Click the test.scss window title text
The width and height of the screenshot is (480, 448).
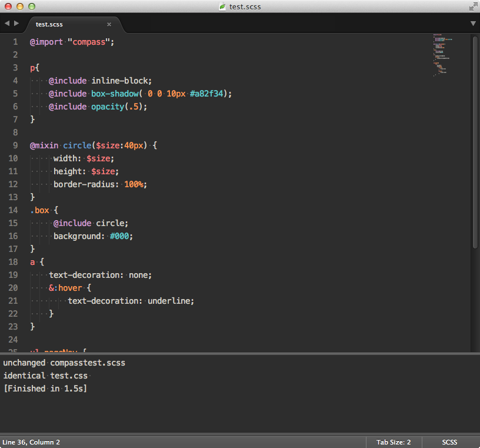click(x=245, y=6)
